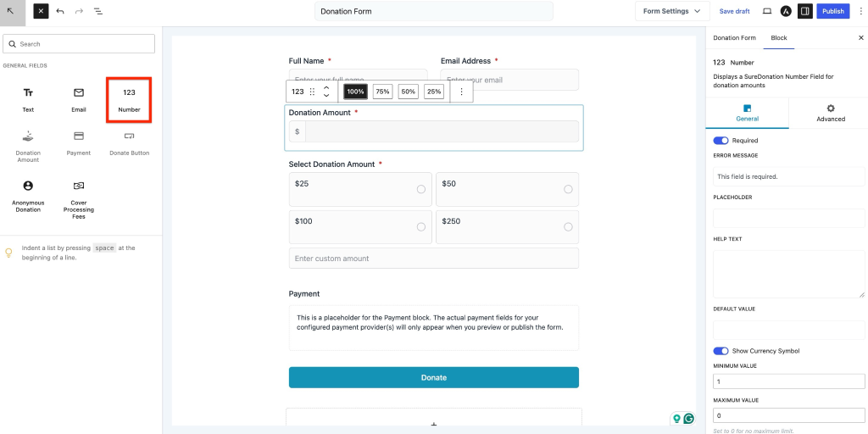868x434 pixels.
Task: Set field width to 50%
Action: (x=408, y=92)
